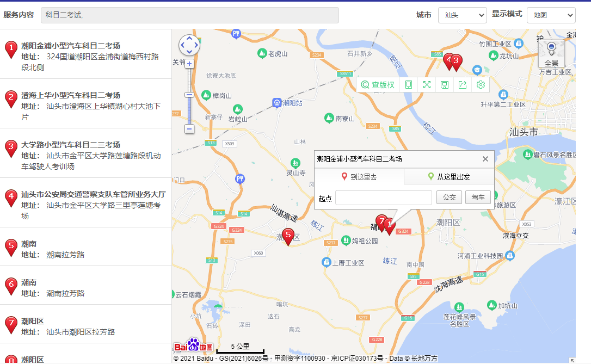591x364 pixels.
Task: Switch to the 到这里去 tab
Action: click(x=359, y=176)
